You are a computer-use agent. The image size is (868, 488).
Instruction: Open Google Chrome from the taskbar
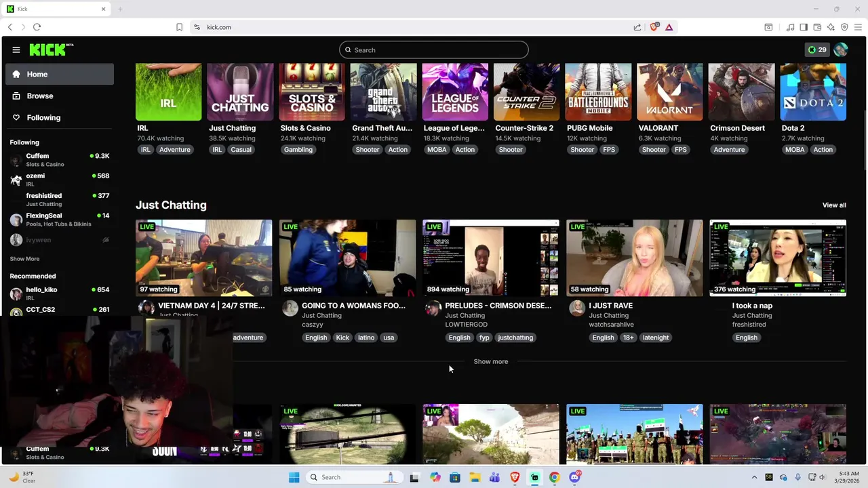click(x=555, y=477)
